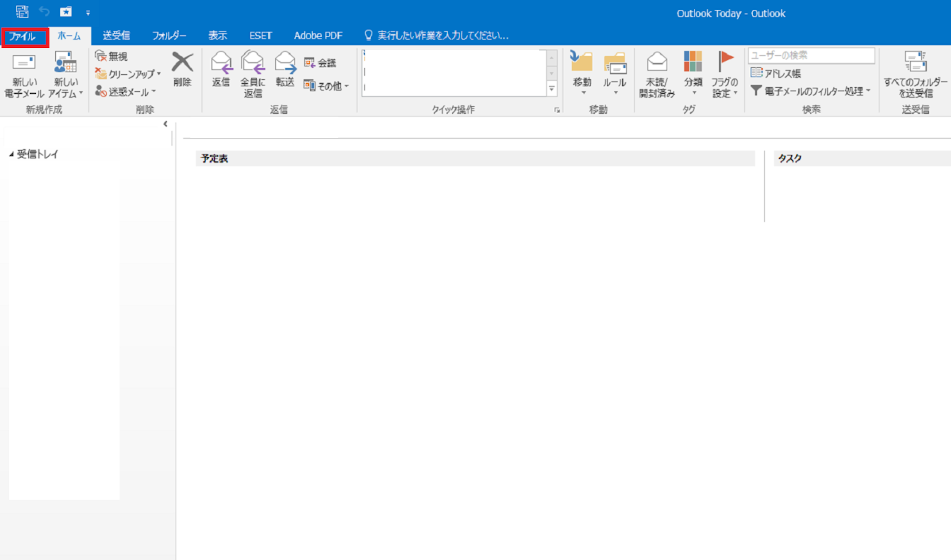The height and width of the screenshot is (560, 951).
Task: Click the Forward (転送) icon
Action: [285, 64]
